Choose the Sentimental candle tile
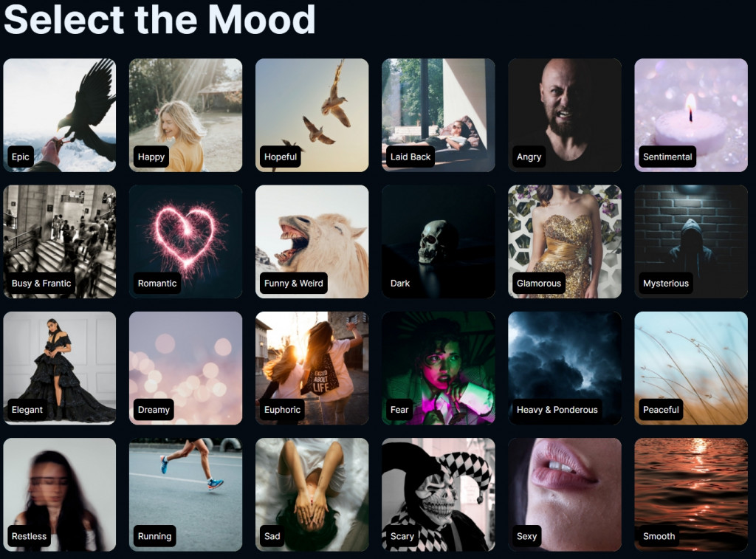 tap(691, 115)
